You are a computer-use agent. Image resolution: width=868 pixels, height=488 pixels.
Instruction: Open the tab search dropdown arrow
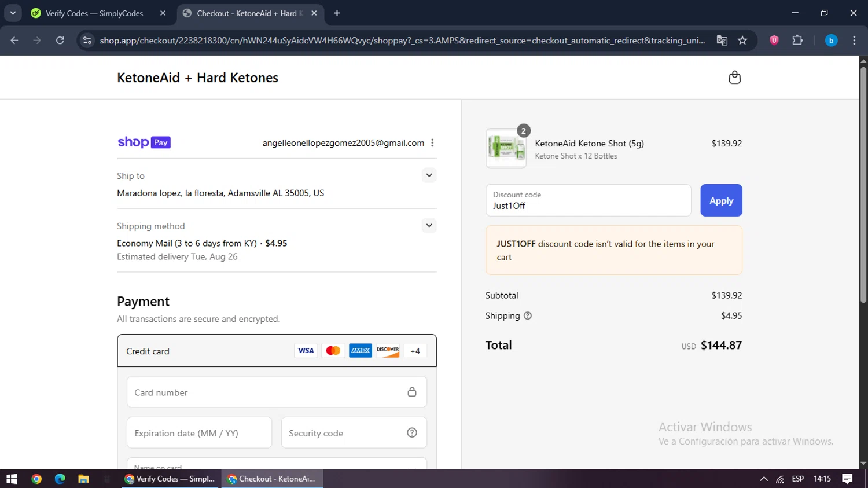coord(13,13)
